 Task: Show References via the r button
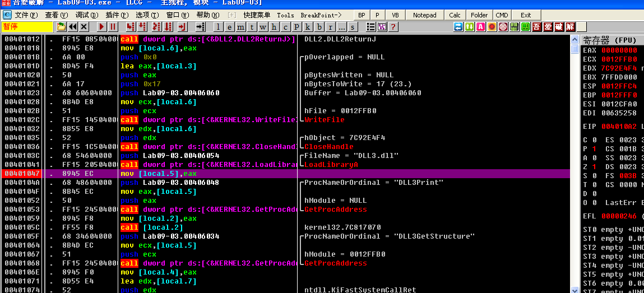(x=330, y=27)
